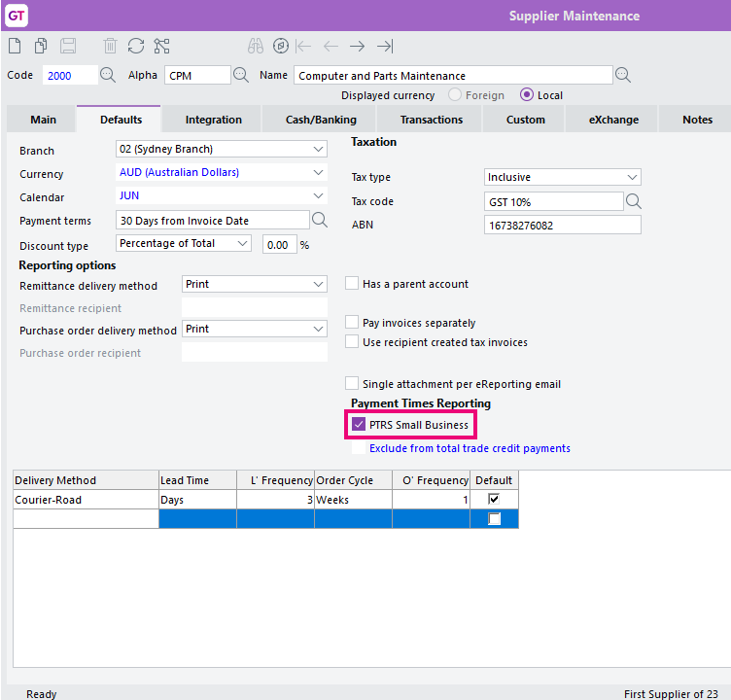Click the New record icon
The image size is (731, 700).
15,46
